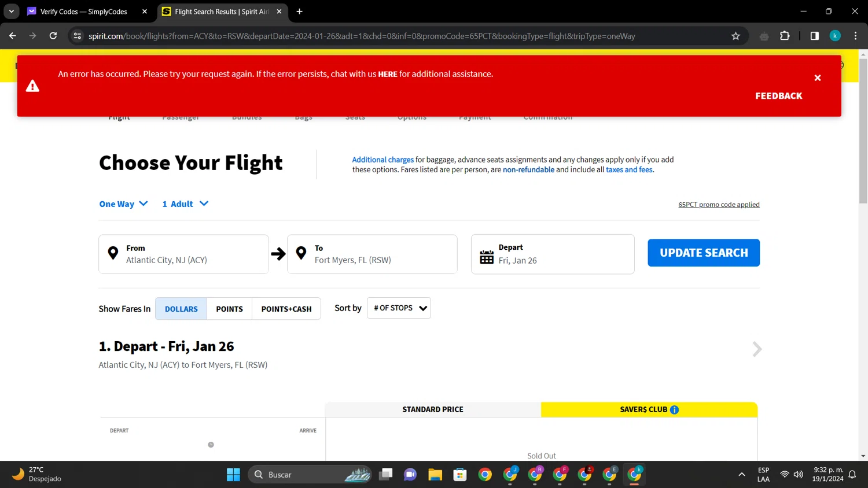Click the site information icon in address bar

pyautogui.click(x=78, y=36)
